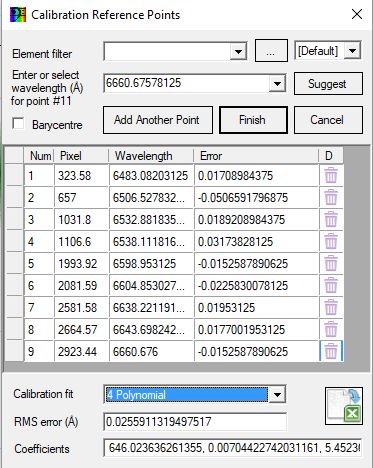Click wavelength cell 6643.698242...
Image resolution: width=373 pixels, height=468 pixels.
[151, 330]
